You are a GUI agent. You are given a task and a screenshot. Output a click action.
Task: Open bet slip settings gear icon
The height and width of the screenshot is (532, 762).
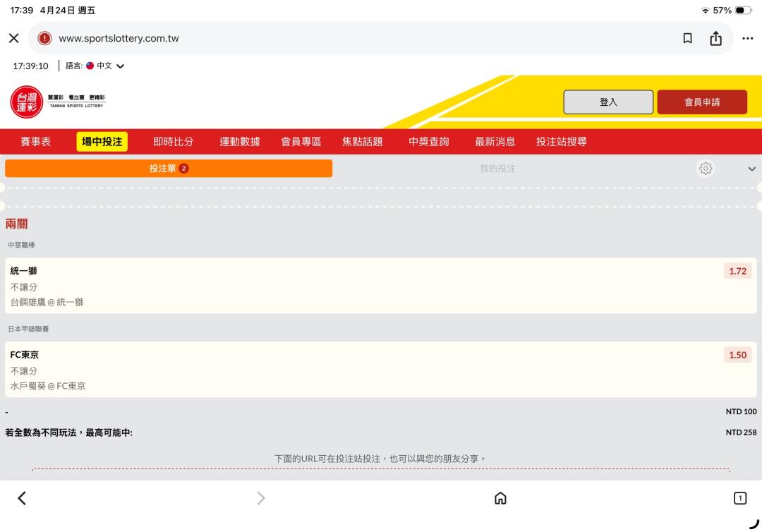(706, 168)
